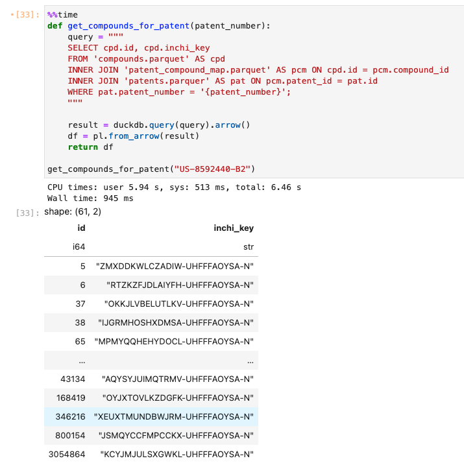Click the WHERE pat.patent_number clause
The width and height of the screenshot is (464, 476).
pos(179,92)
